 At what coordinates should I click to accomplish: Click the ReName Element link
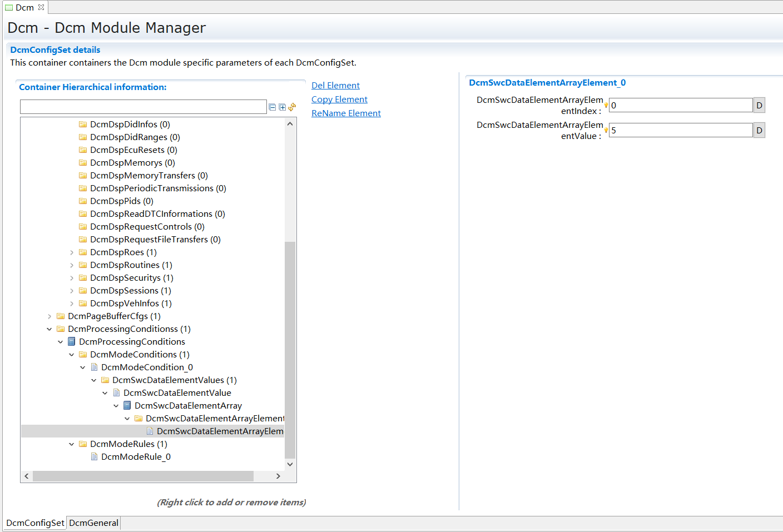tap(346, 113)
